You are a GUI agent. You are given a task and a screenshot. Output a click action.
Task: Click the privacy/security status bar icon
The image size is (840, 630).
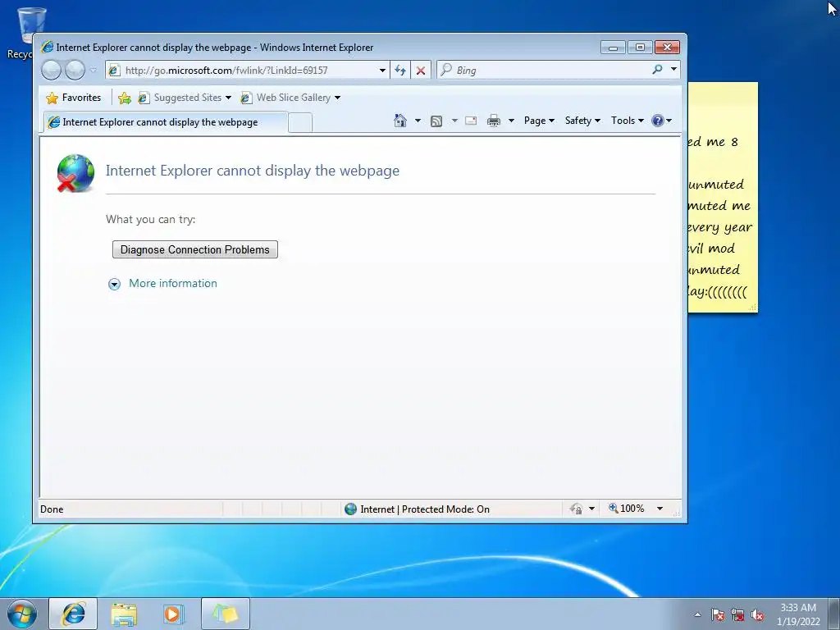(x=577, y=509)
